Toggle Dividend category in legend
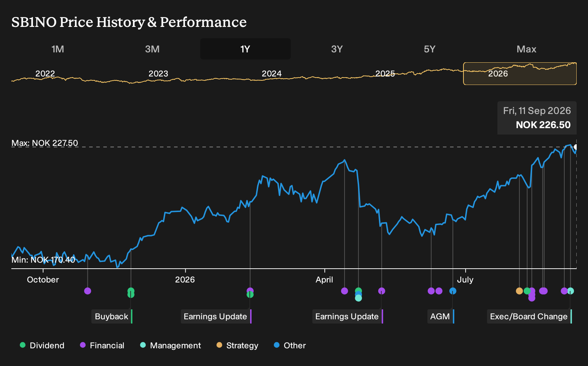The height and width of the screenshot is (366, 588). coord(42,345)
